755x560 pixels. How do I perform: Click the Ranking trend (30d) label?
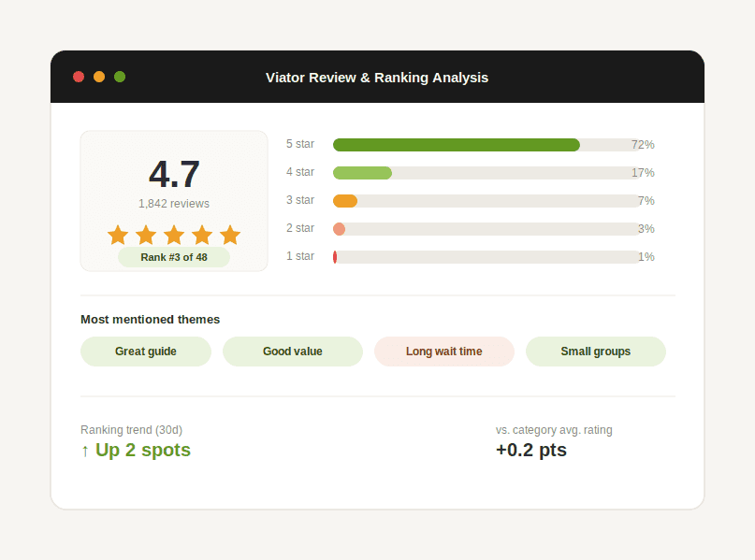[132, 430]
